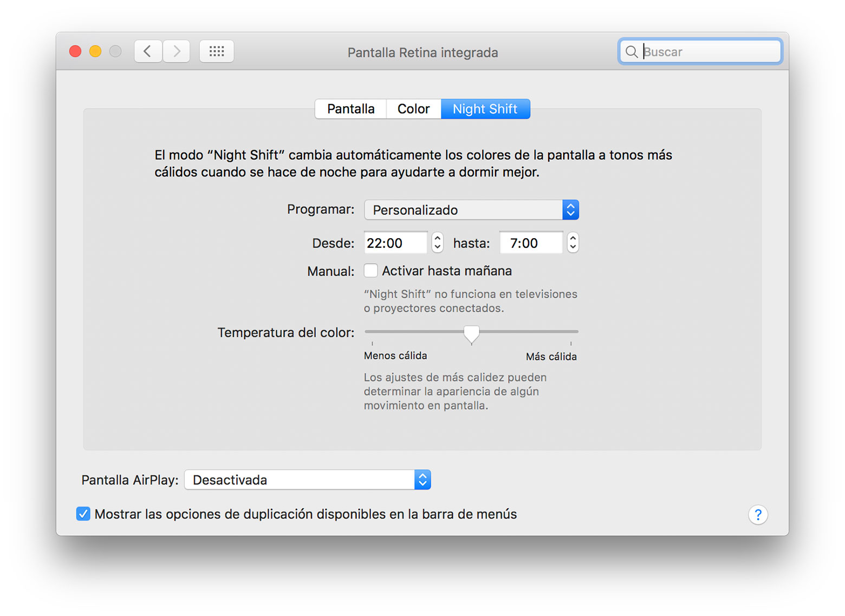Click the hasta time stepper arrows
Screen dimensions: 845x616
click(x=573, y=243)
